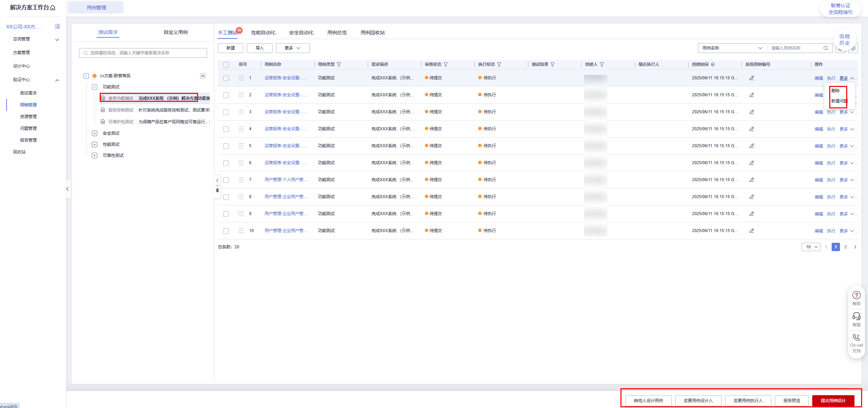Image resolution: width=868 pixels, height=408 pixels.
Task: Go to page 2 of the table
Action: tap(845, 247)
